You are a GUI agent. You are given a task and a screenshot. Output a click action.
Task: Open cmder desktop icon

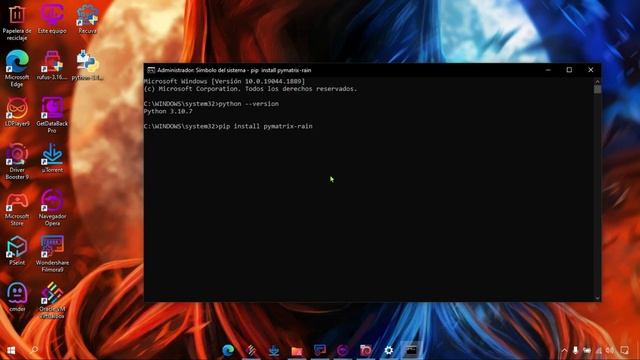[17, 297]
